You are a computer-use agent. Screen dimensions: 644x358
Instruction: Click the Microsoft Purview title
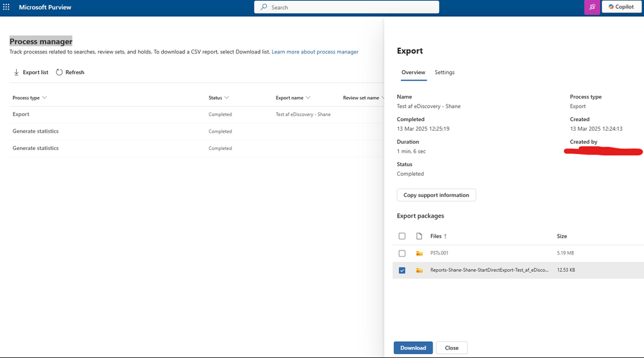(45, 7)
